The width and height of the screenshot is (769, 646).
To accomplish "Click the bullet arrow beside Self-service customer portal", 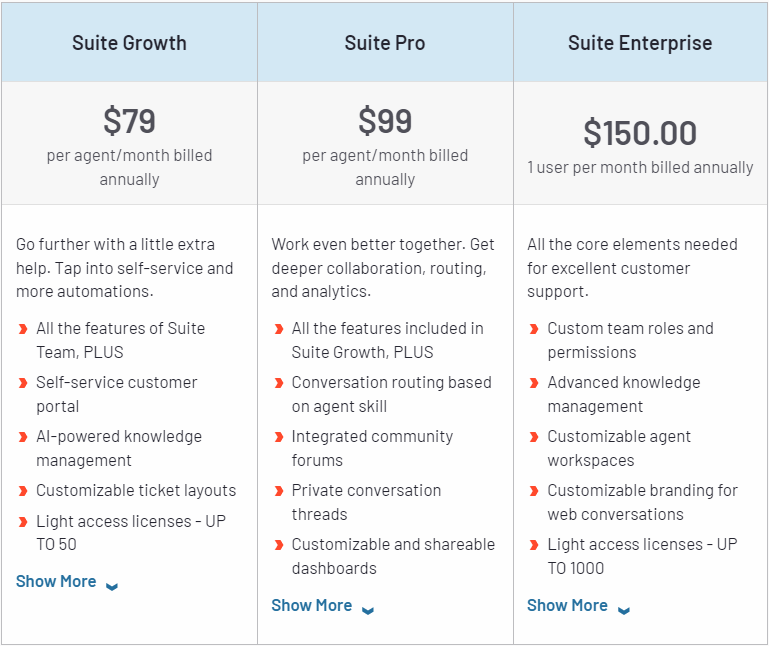I will click(23, 383).
